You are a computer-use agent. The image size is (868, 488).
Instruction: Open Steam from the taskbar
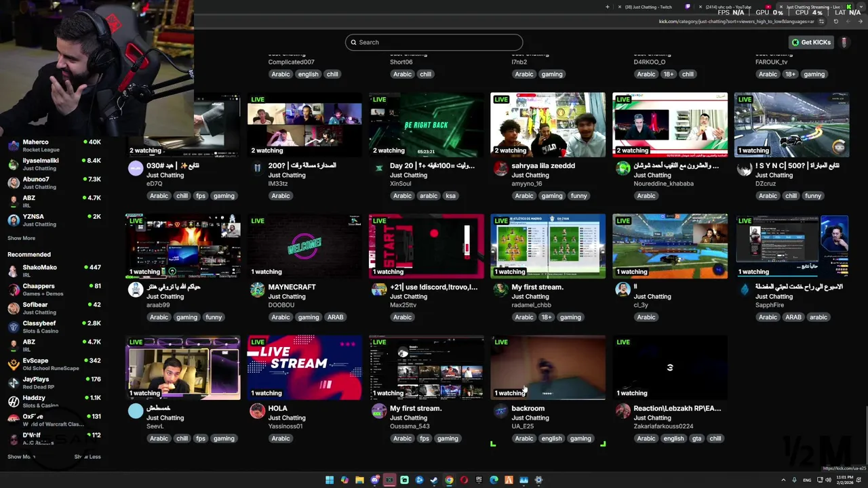(434, 480)
